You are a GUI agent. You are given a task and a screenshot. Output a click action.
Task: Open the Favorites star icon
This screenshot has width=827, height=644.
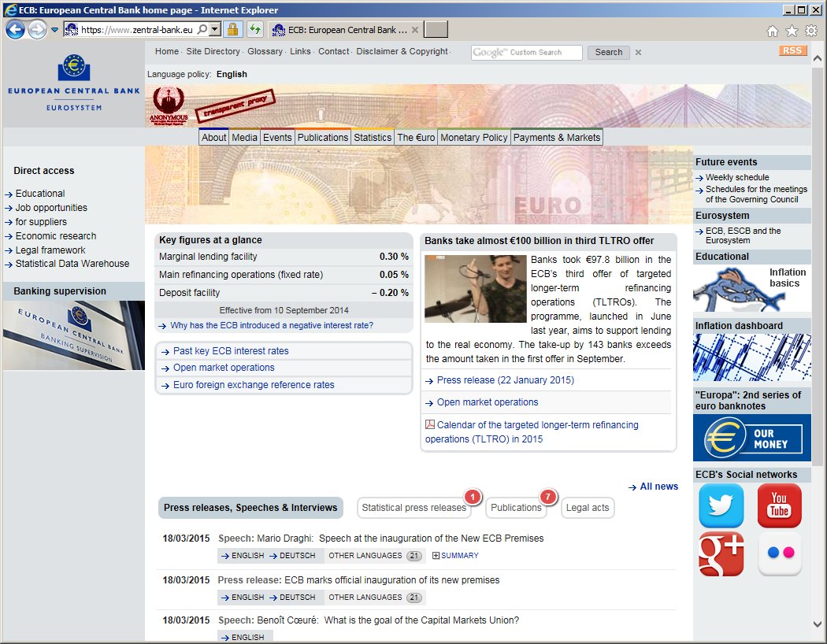[792, 31]
